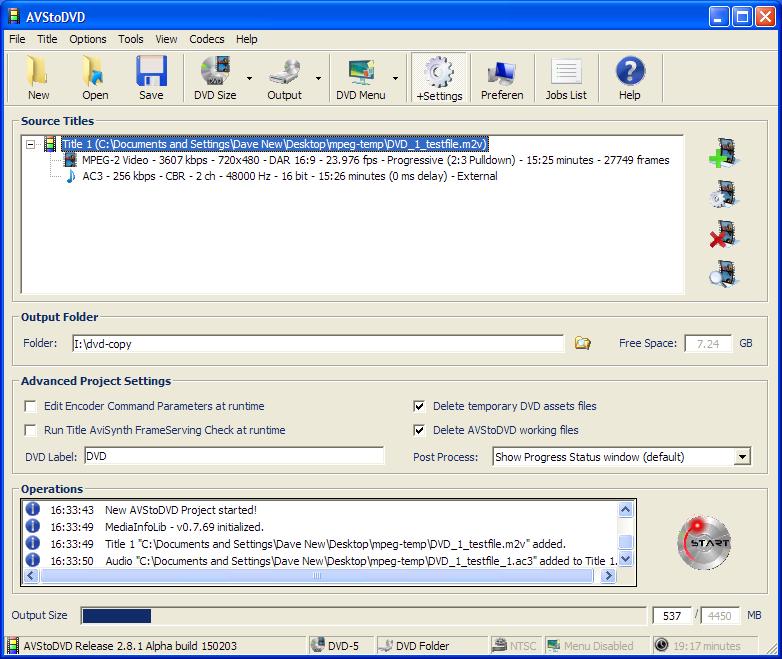Open the Help menu

coord(246,39)
